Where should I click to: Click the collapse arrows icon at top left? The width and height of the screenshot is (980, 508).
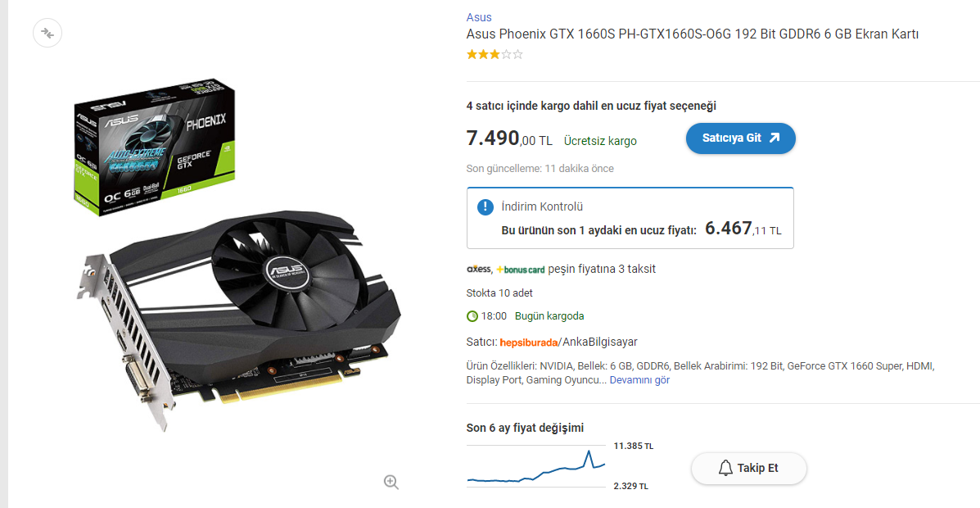47,33
